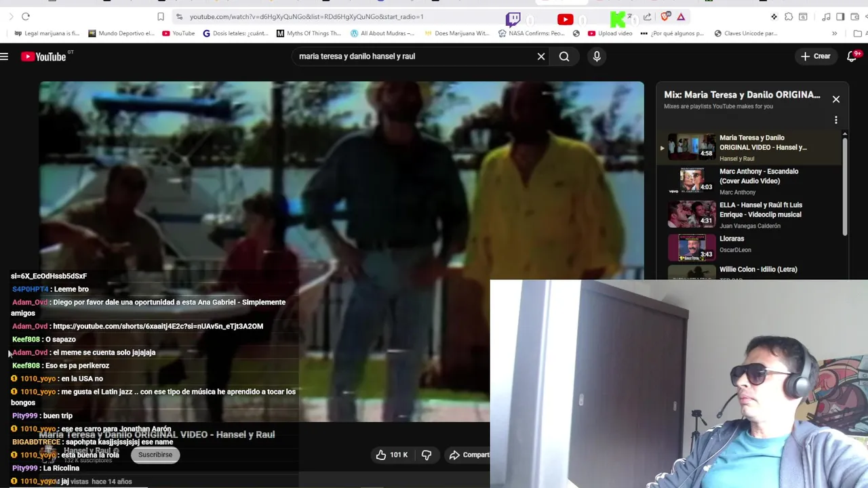Open the 'Legal marijuana is fi...' bookmark
Viewport: 868px width, 488px height.
[x=47, y=33]
